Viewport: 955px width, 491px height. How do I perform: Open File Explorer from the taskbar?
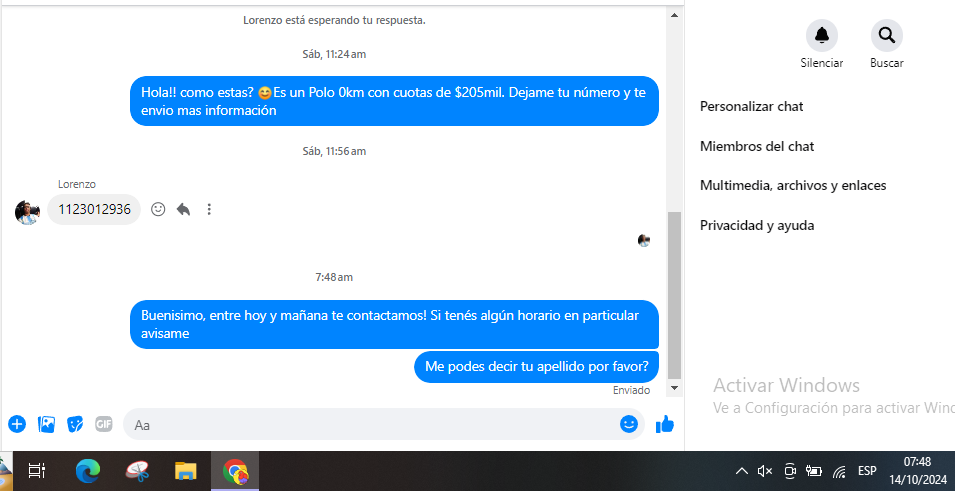pos(186,471)
